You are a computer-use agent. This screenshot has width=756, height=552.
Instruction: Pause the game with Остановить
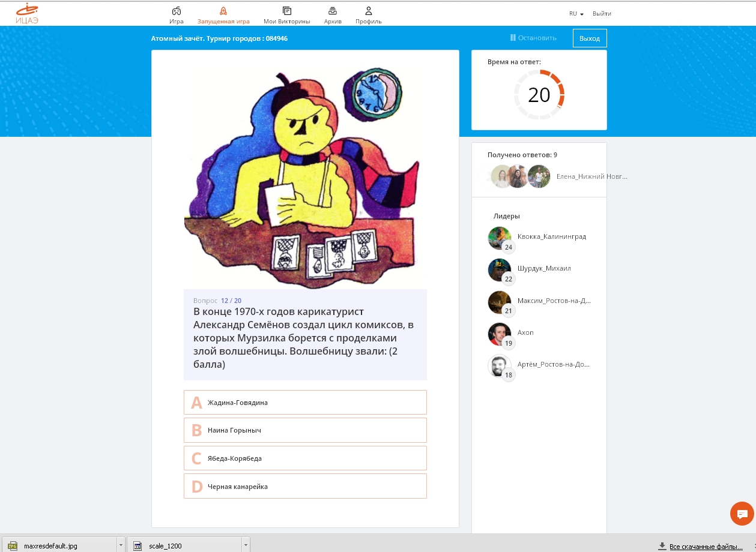533,38
